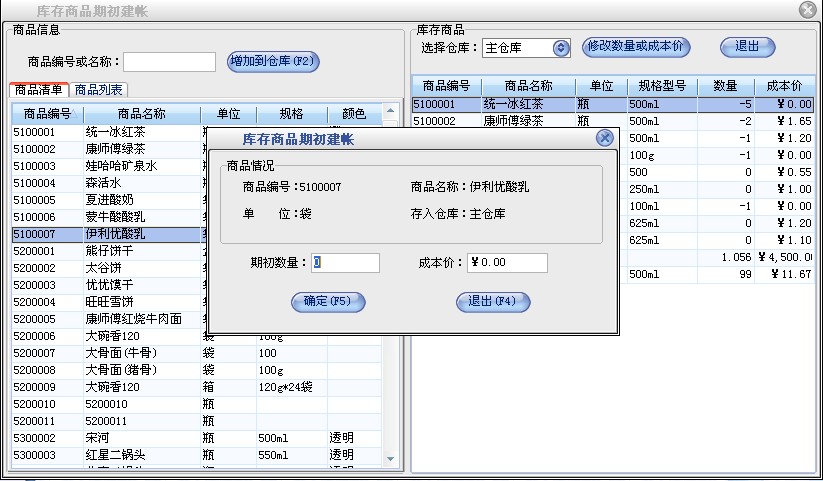Viewport: 823px width, 481px height.
Task: Click the 数量 column header in stock table
Action: (726, 86)
